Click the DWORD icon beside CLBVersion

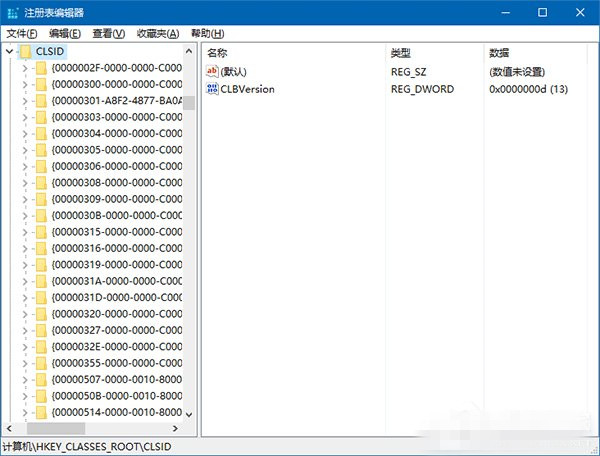(x=212, y=89)
